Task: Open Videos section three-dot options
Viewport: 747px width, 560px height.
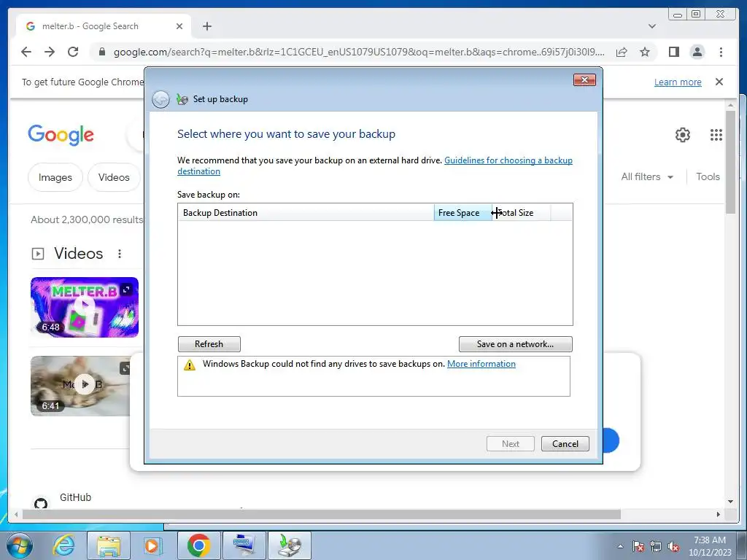Action: 120,254
